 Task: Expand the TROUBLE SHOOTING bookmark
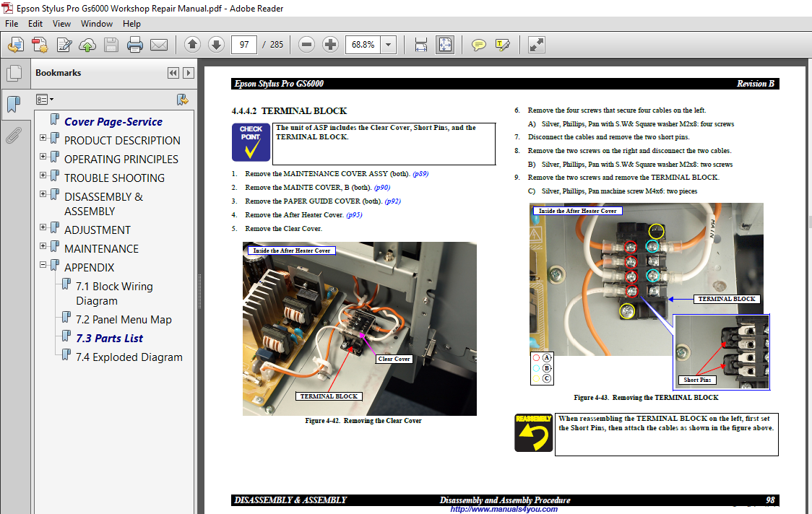coord(43,175)
